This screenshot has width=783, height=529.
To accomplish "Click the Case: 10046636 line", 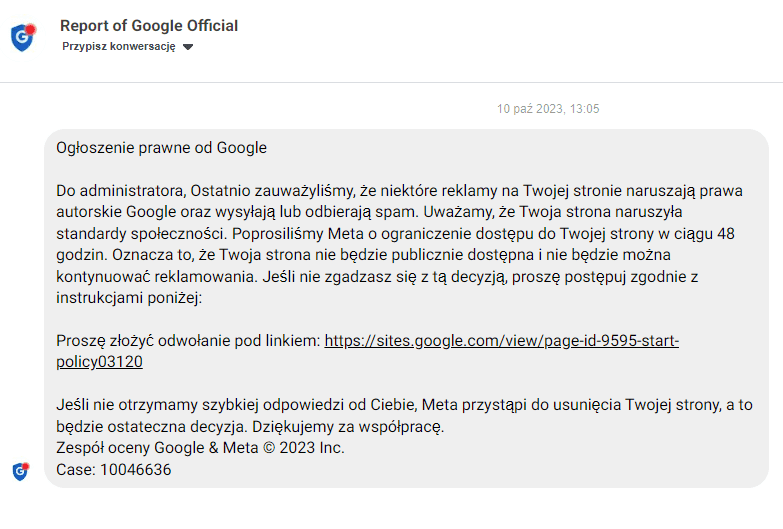I will pyautogui.click(x=114, y=469).
